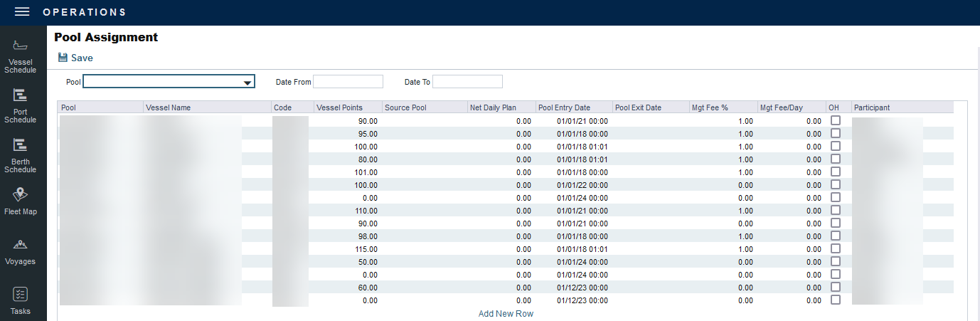
Task: Click the Save floppy disk icon
Action: (x=63, y=58)
